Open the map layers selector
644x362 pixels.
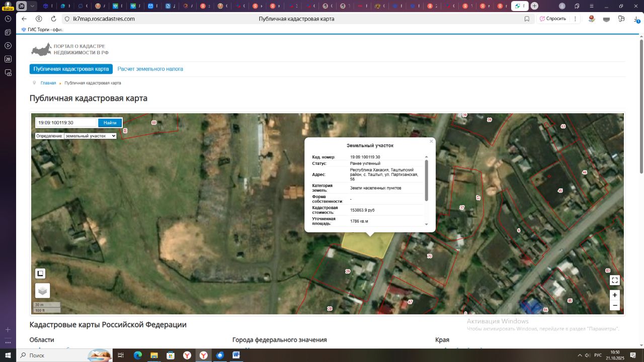pyautogui.click(x=43, y=291)
